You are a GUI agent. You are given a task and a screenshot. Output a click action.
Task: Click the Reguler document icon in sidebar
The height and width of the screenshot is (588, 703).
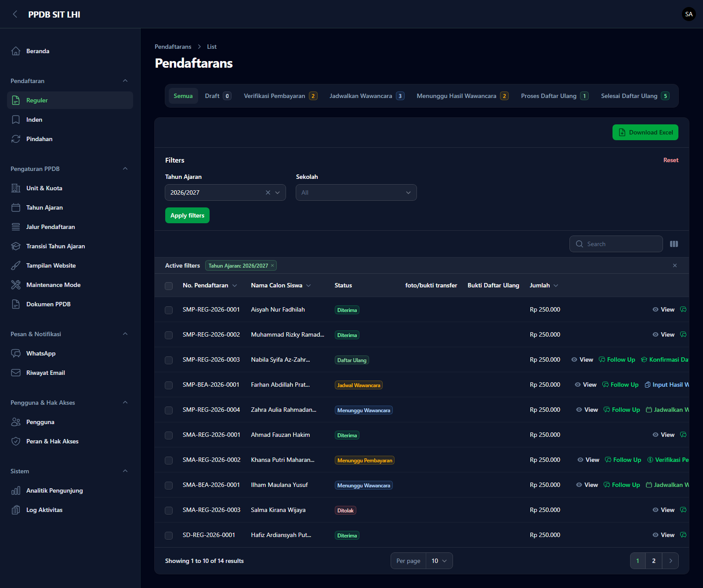[16, 100]
